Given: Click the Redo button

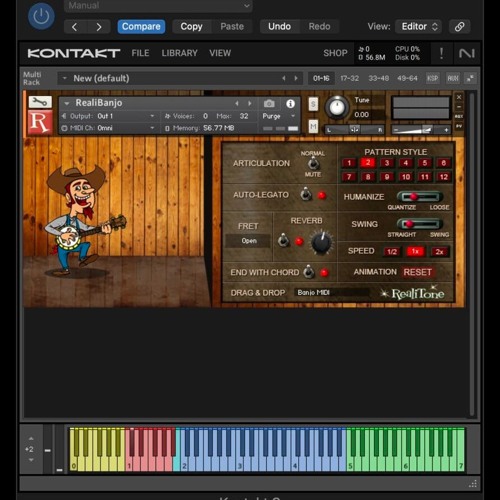Looking at the screenshot, I should [x=319, y=26].
